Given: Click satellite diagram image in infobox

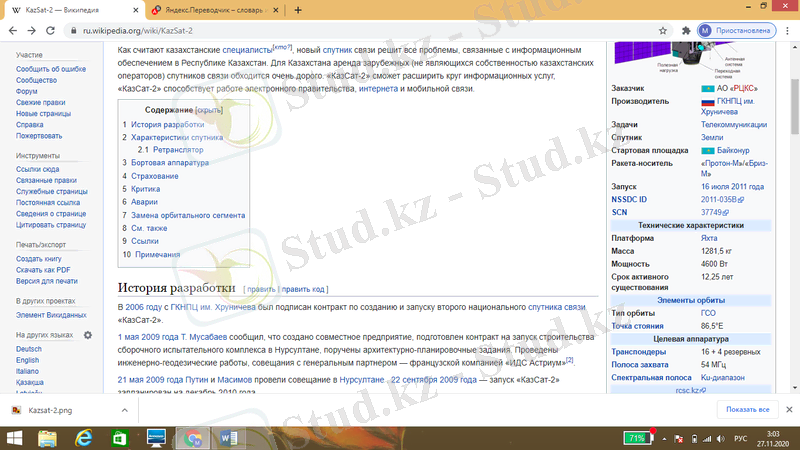Looking at the screenshot, I should coord(679,59).
